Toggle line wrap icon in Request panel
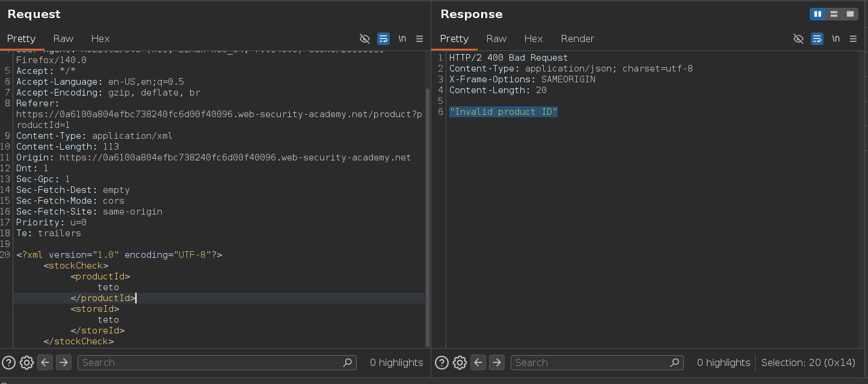This screenshot has height=384, width=868. pos(383,38)
